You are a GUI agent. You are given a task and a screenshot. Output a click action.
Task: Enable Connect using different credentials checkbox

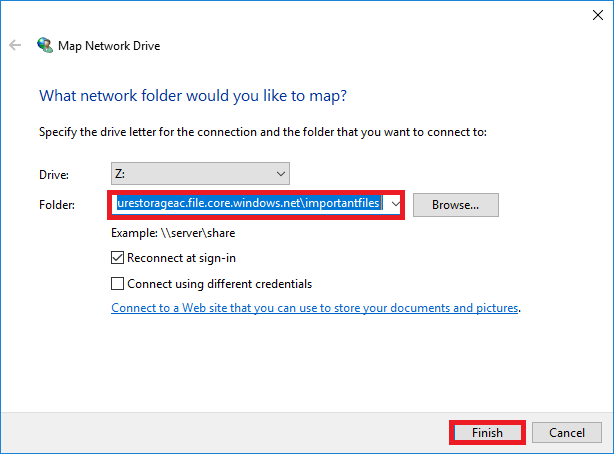[118, 284]
